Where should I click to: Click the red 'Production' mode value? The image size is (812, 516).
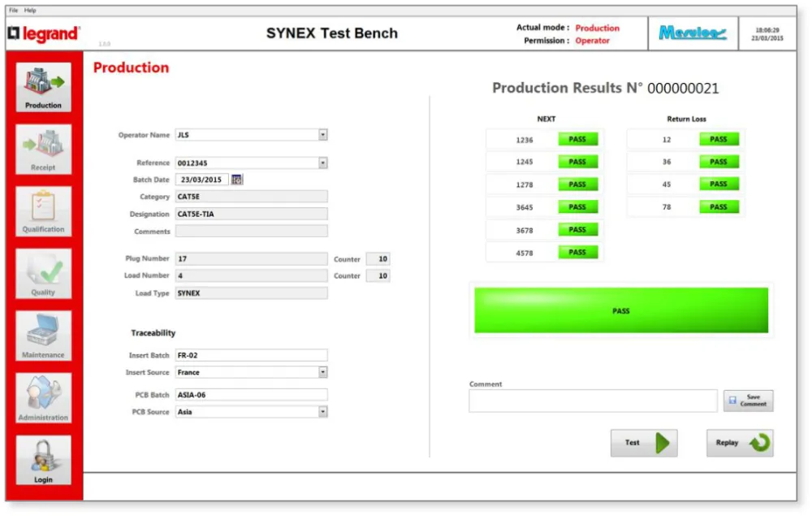[597, 28]
